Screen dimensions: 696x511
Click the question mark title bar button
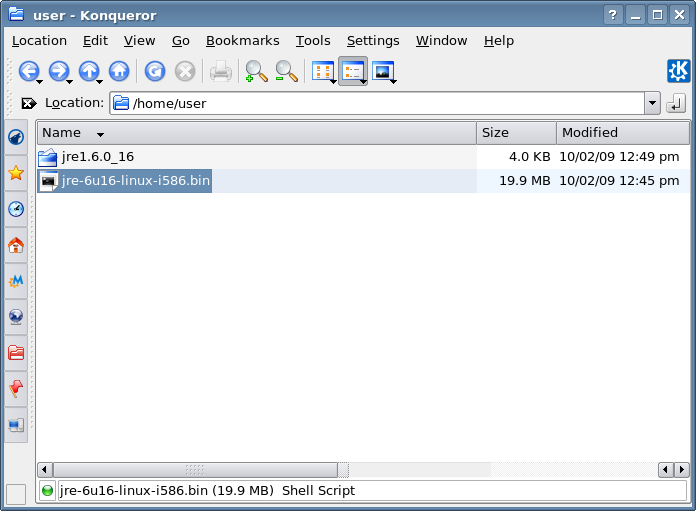613,15
